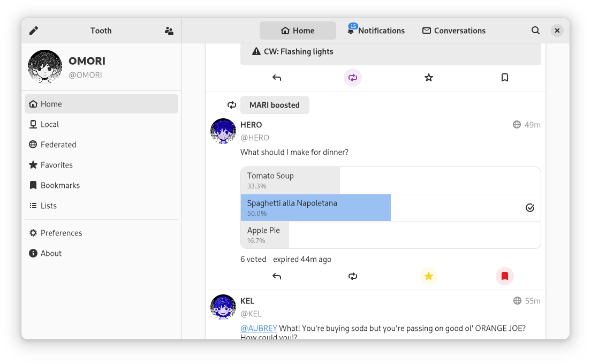The height and width of the screenshot is (364, 591).
Task: Close the Tooth window
Action: point(557,31)
